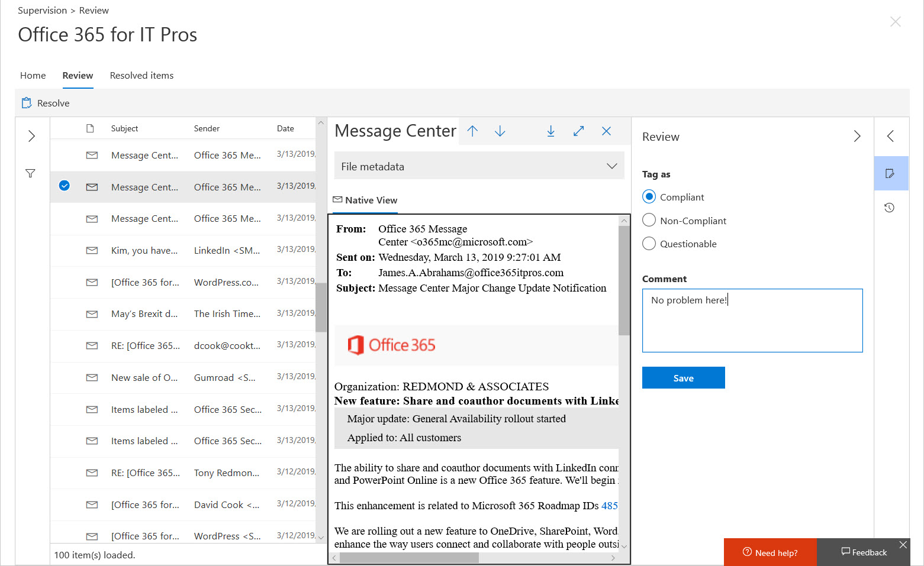Sort by the Sender column header
924x566 pixels.
207,128
